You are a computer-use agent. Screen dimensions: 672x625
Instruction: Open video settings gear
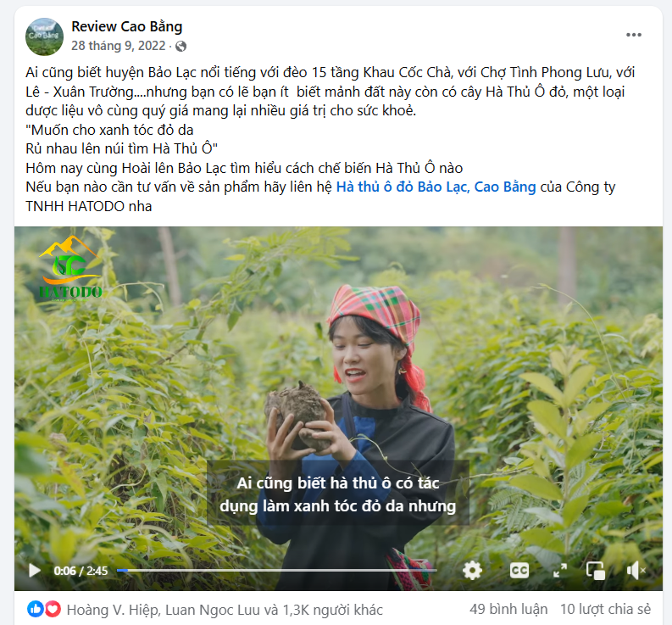[x=472, y=571]
